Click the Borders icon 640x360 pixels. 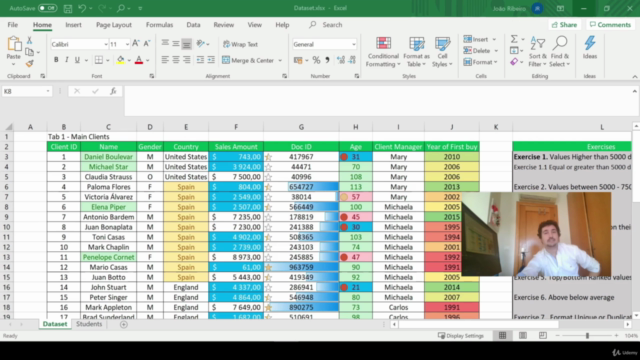99,60
